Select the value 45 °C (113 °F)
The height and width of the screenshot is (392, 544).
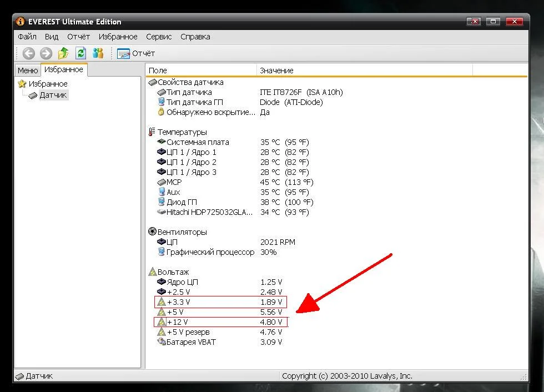(286, 183)
